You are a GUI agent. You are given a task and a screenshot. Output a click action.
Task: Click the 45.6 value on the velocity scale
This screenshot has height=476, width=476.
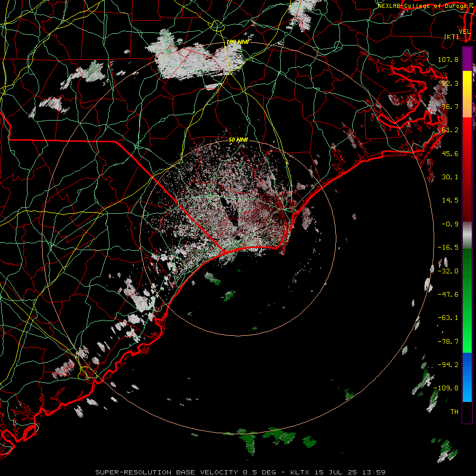coord(450,153)
